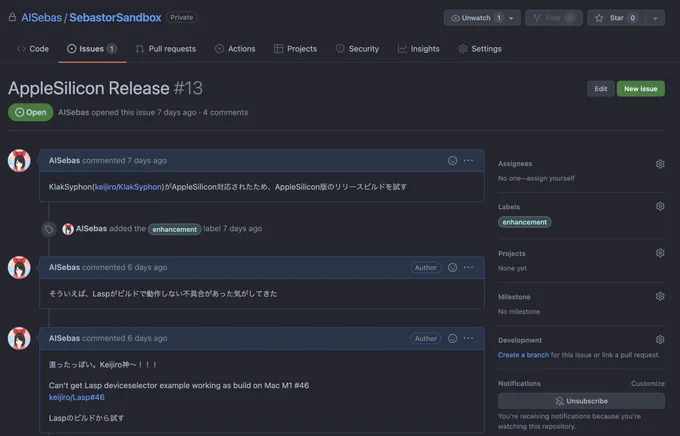
Task: Click the Private repository badge
Action: click(182, 17)
